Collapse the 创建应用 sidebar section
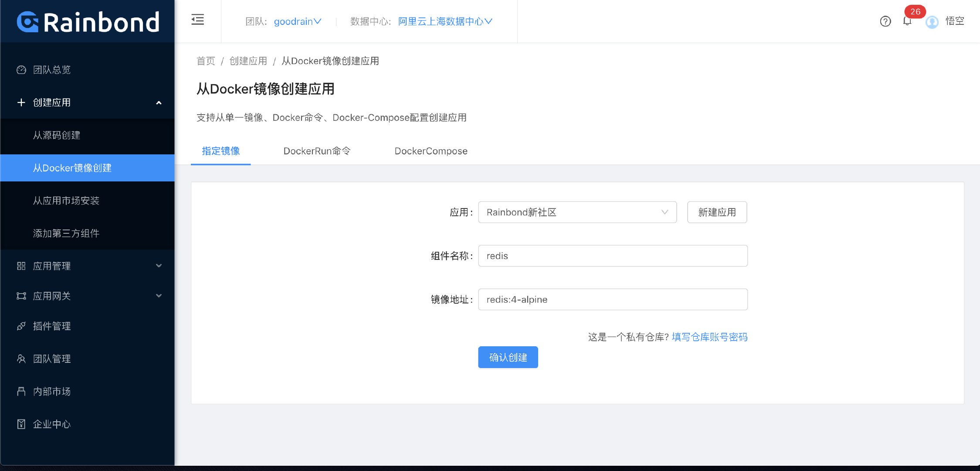This screenshot has height=471, width=980. pos(159,103)
